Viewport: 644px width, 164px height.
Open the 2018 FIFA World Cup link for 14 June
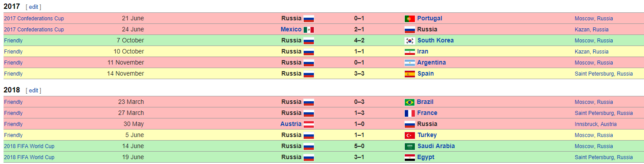point(29,146)
